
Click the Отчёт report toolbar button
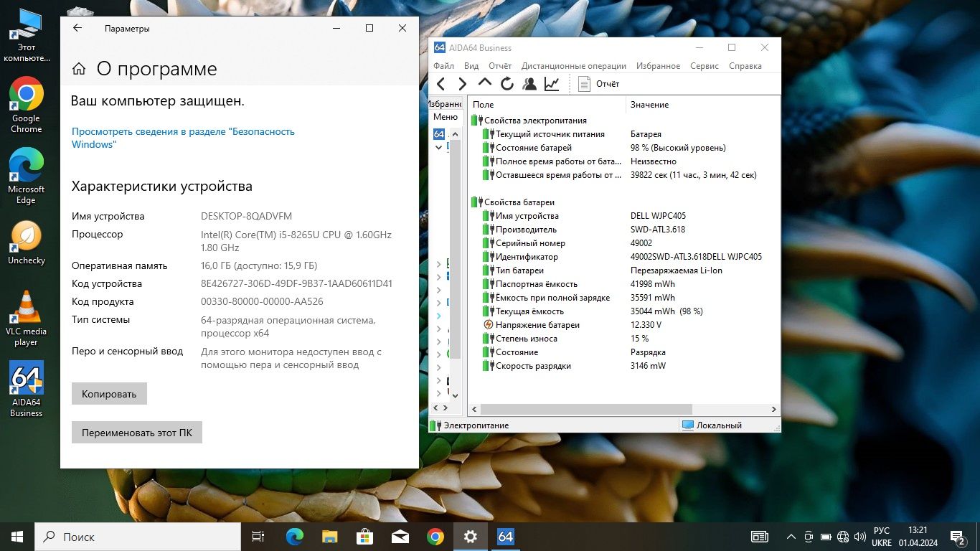599,84
